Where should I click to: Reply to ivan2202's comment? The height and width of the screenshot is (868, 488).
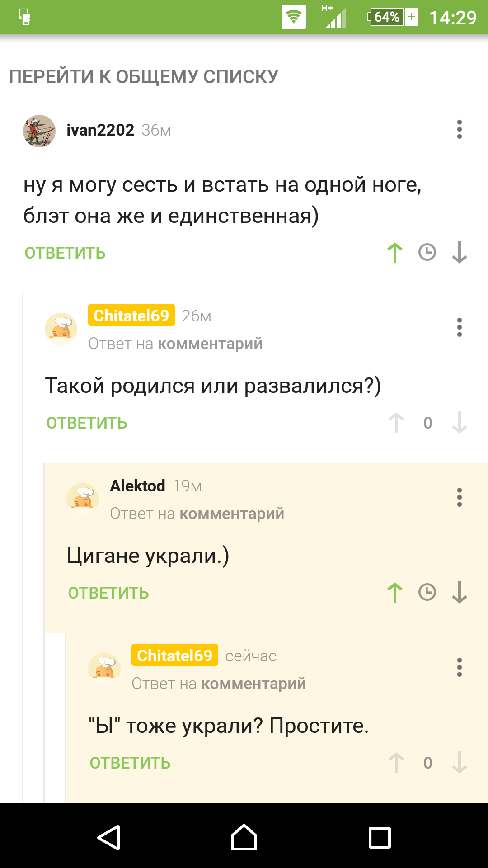click(x=65, y=253)
